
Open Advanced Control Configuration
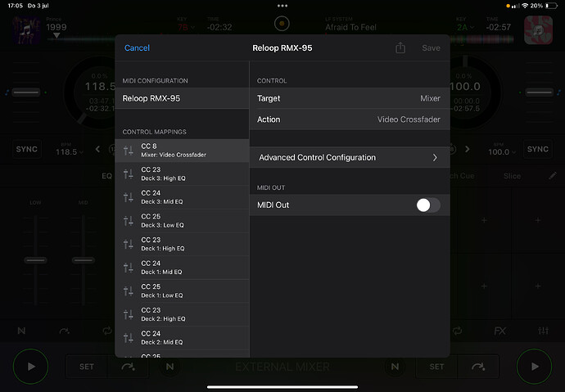tap(350, 157)
